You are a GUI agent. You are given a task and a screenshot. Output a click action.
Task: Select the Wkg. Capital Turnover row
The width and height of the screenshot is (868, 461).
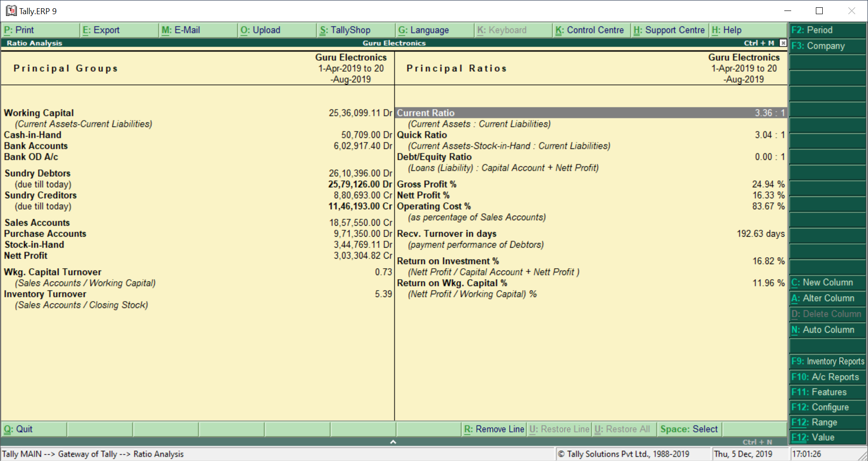198,272
